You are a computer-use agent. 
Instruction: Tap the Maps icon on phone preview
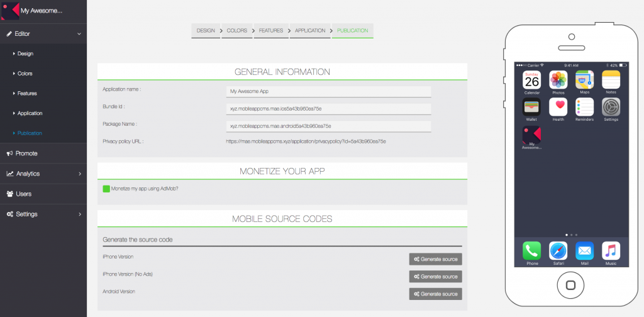(x=584, y=80)
